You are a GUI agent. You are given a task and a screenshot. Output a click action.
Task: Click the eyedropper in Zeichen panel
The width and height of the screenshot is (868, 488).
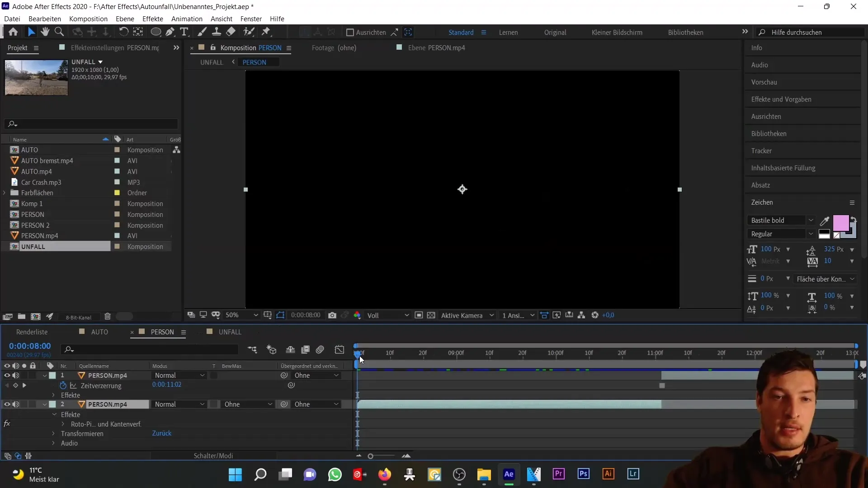pyautogui.click(x=825, y=221)
